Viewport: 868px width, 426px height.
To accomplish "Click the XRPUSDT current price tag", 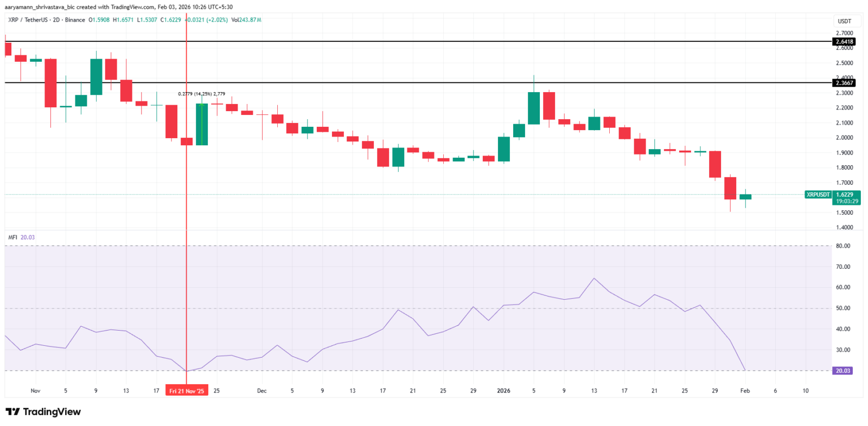I will 818,195.
